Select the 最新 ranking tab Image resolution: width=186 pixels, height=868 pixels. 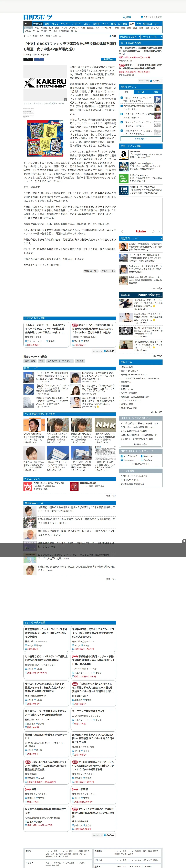tap(126, 92)
